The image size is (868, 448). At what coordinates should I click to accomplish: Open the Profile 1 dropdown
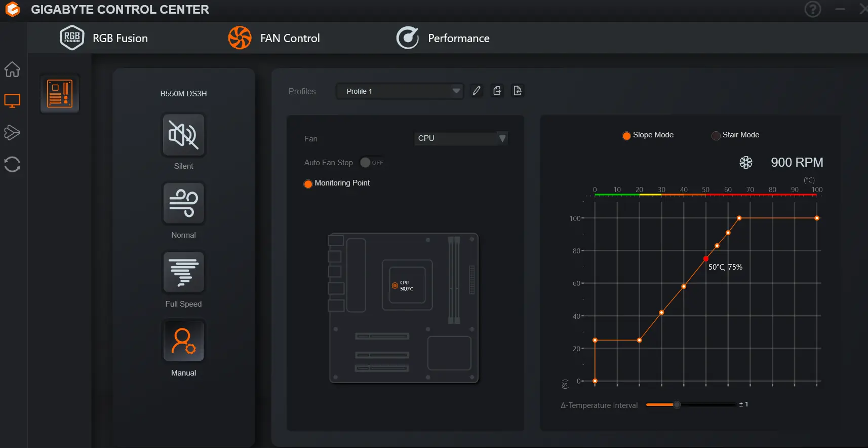[400, 91]
